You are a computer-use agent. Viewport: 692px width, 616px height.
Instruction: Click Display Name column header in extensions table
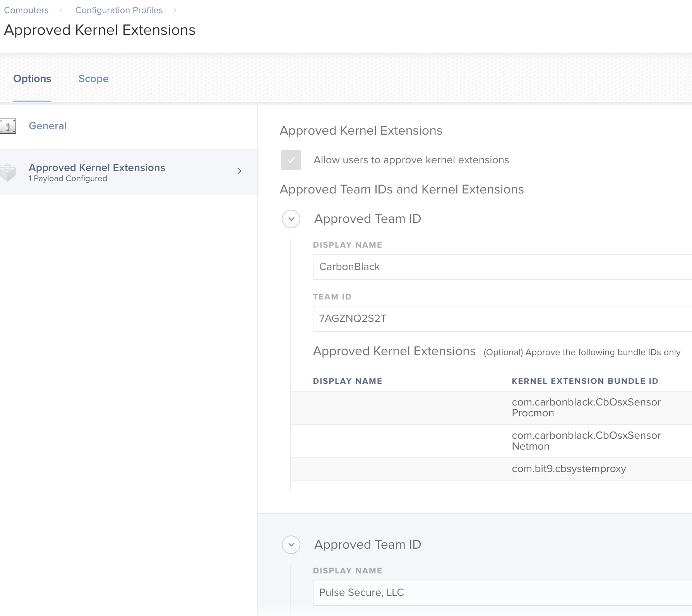point(348,381)
